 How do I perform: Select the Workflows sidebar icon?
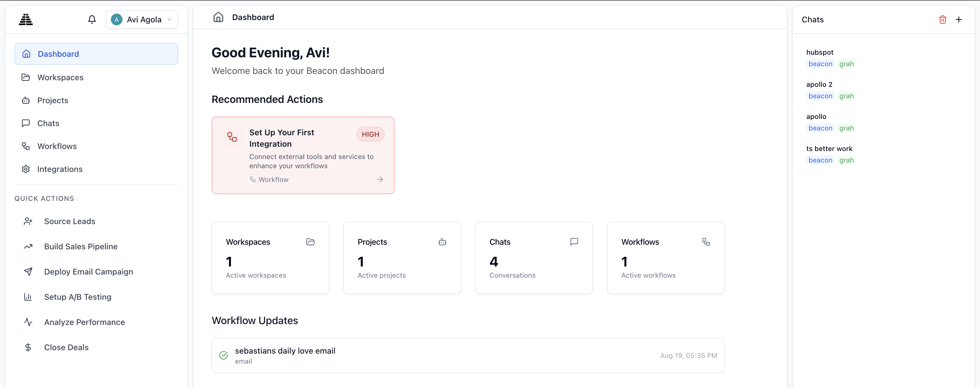point(26,146)
